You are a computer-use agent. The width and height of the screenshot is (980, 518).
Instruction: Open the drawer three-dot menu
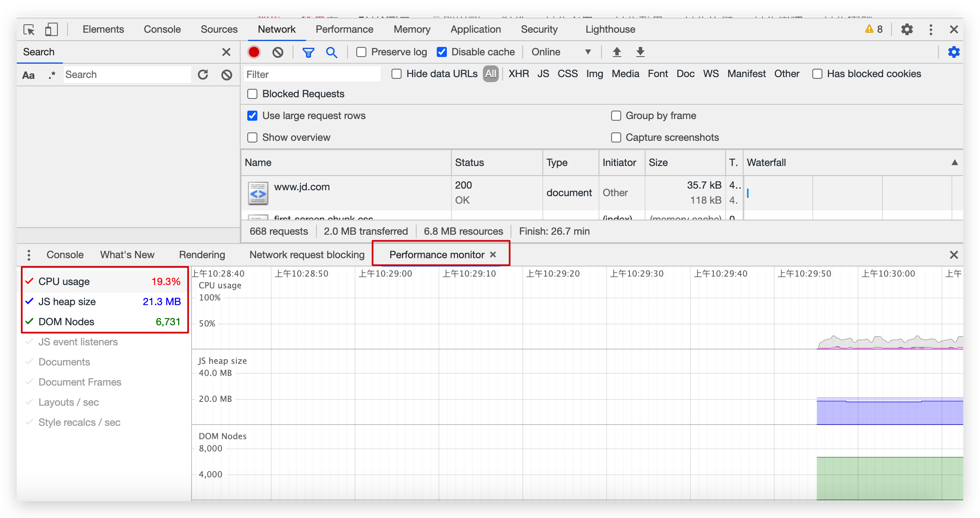(x=29, y=255)
